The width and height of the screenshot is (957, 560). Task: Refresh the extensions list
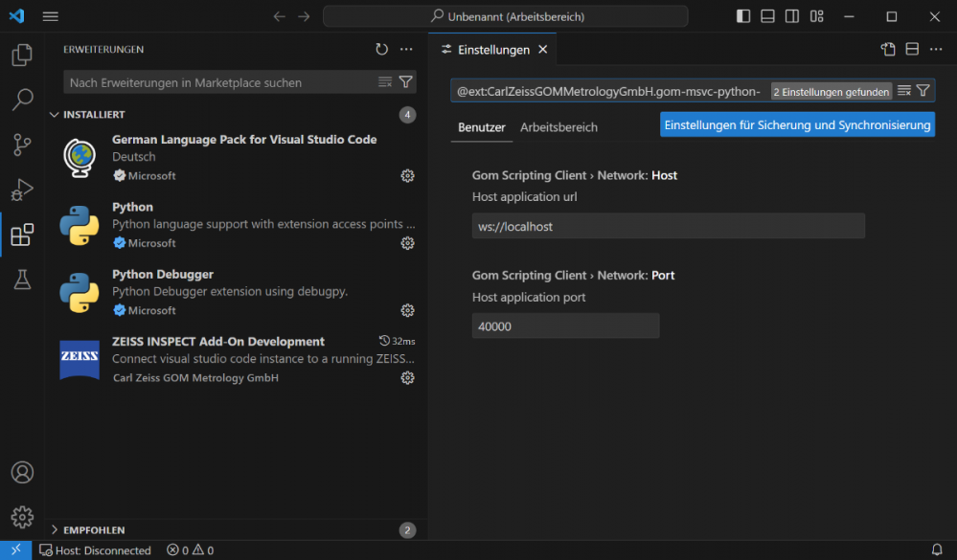[382, 50]
